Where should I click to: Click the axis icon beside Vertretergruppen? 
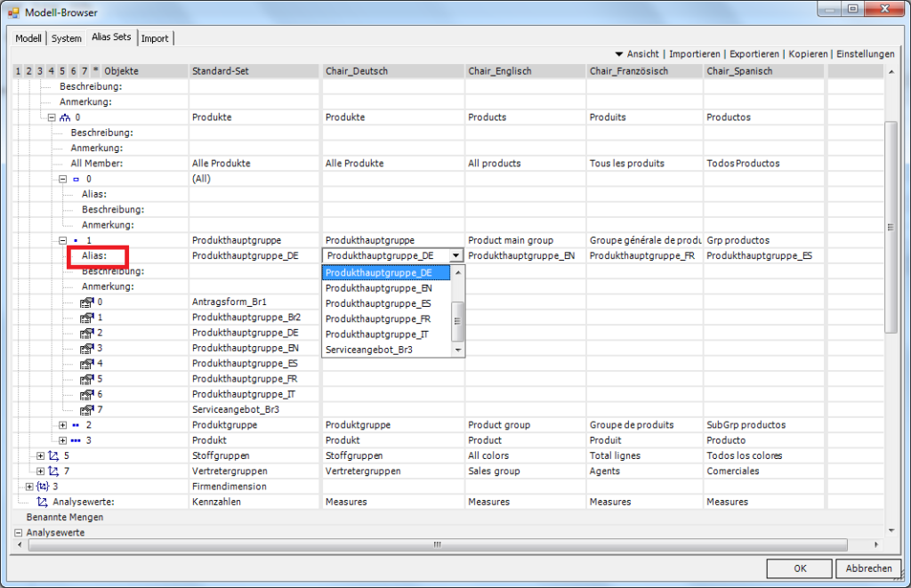pyautogui.click(x=53, y=471)
